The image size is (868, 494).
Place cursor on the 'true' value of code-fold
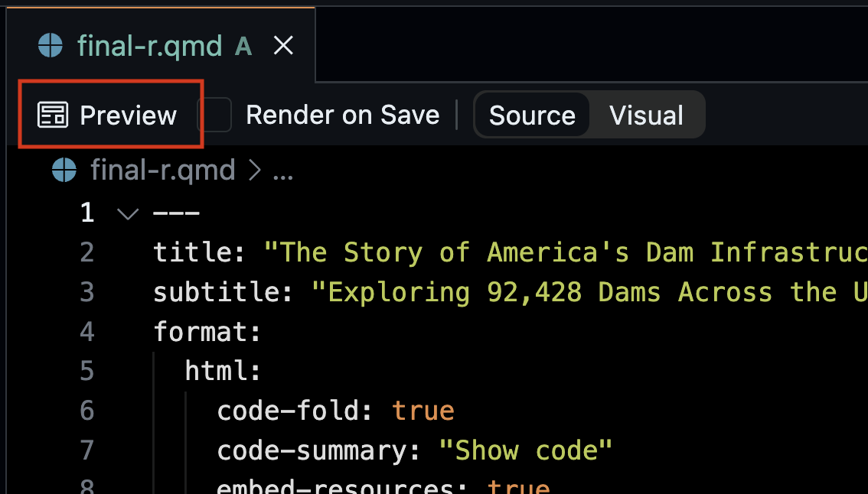423,411
